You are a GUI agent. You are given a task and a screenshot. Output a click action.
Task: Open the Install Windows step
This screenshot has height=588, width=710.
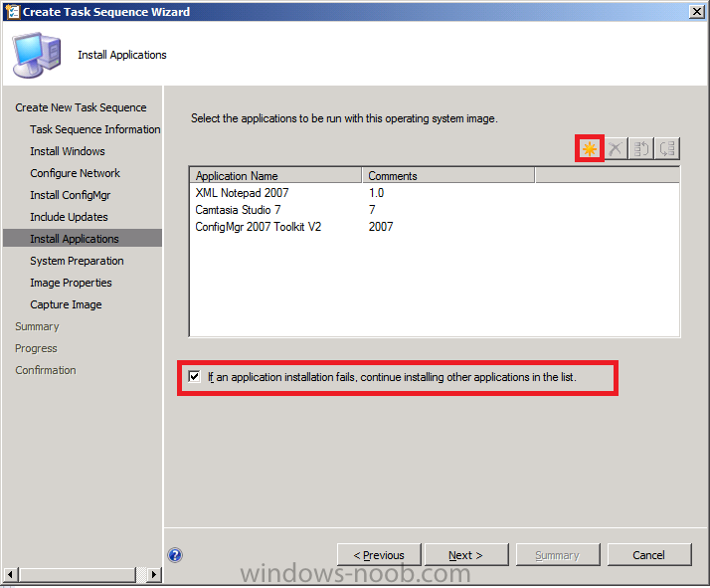68,151
